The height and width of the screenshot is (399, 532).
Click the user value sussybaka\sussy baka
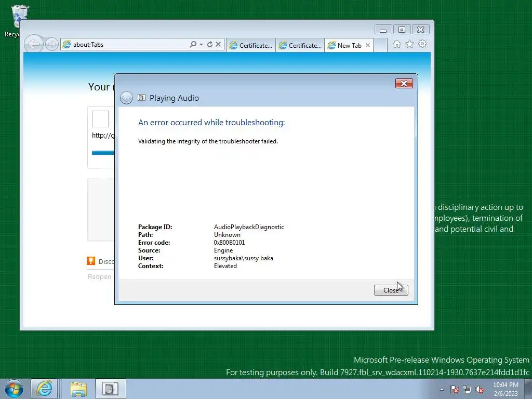(243, 258)
